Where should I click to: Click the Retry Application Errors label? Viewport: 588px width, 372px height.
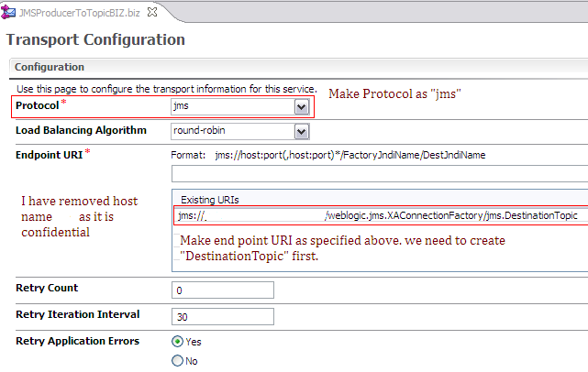(x=78, y=341)
